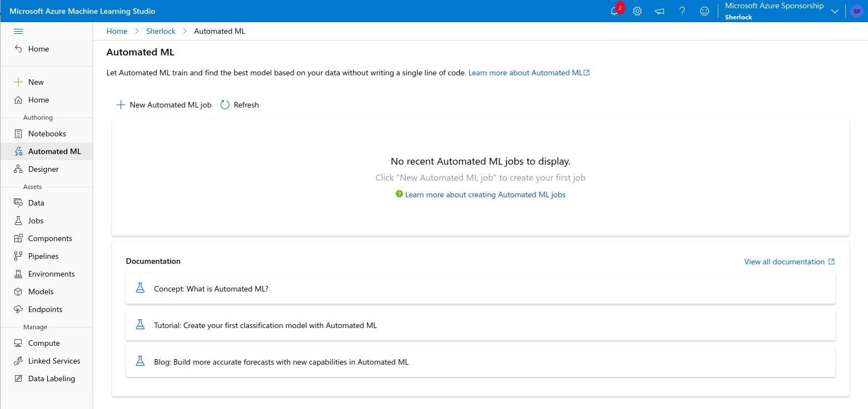Open Notebooks via its icon

click(x=18, y=134)
